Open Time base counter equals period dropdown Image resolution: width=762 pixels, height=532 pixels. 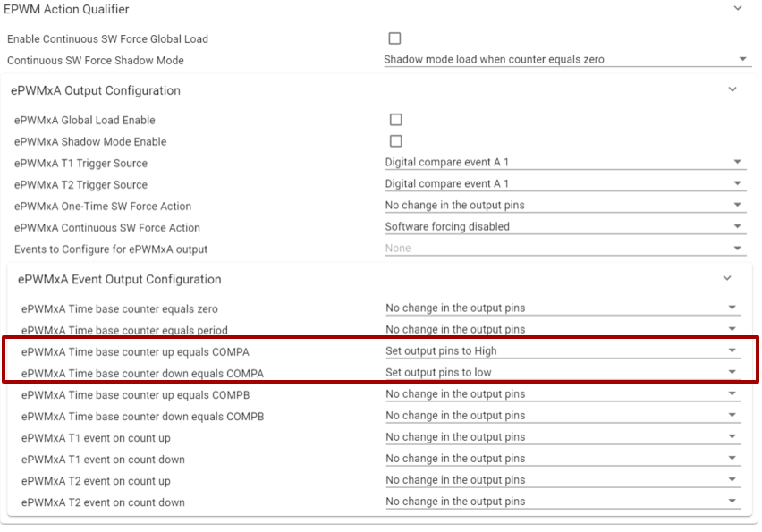click(x=563, y=330)
